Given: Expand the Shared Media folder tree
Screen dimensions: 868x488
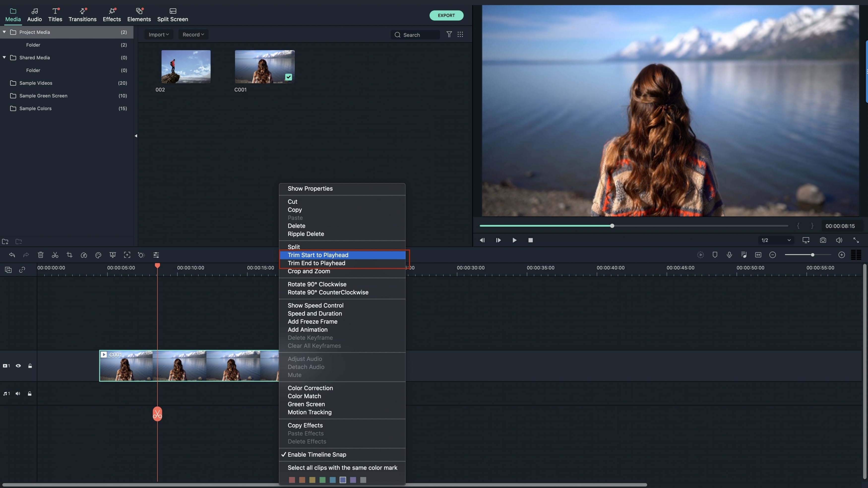Looking at the screenshot, I should point(4,58).
